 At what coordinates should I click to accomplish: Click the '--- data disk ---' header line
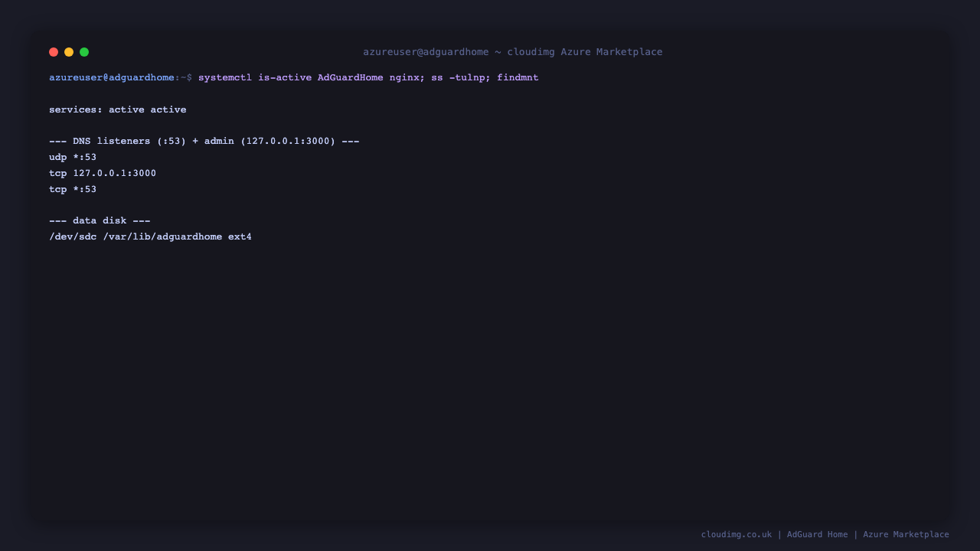click(x=100, y=220)
